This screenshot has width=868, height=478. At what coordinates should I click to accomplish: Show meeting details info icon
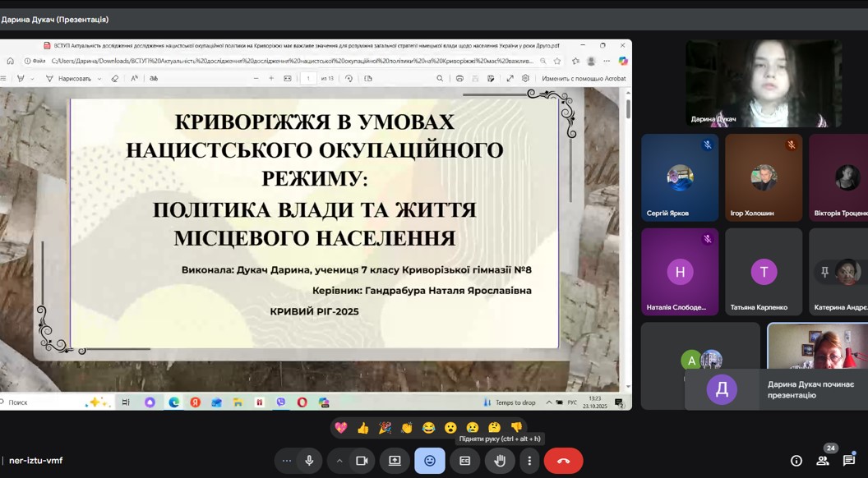pos(796,461)
